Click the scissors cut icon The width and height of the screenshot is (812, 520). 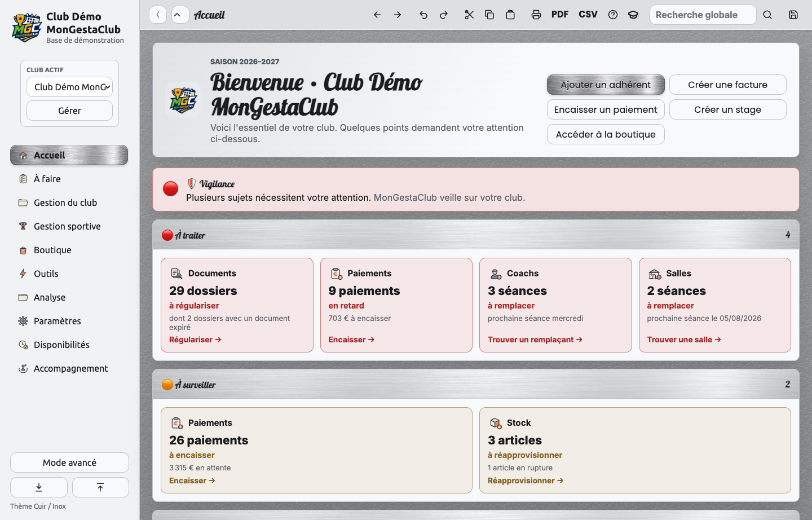(469, 15)
